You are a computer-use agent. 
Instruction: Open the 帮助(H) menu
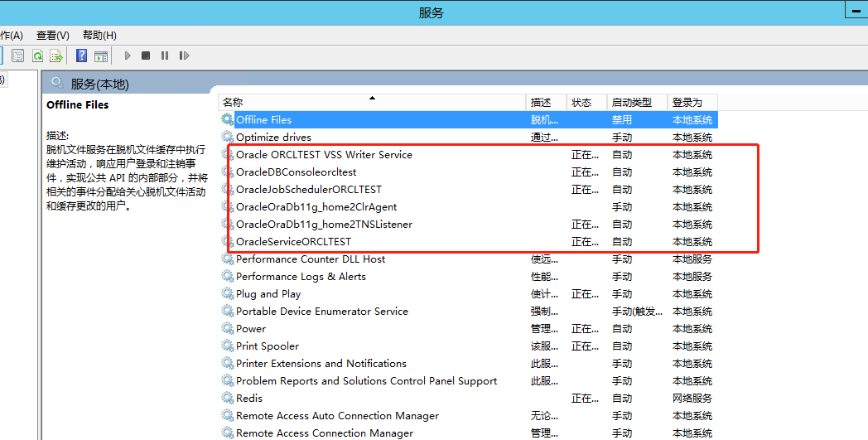tap(99, 36)
